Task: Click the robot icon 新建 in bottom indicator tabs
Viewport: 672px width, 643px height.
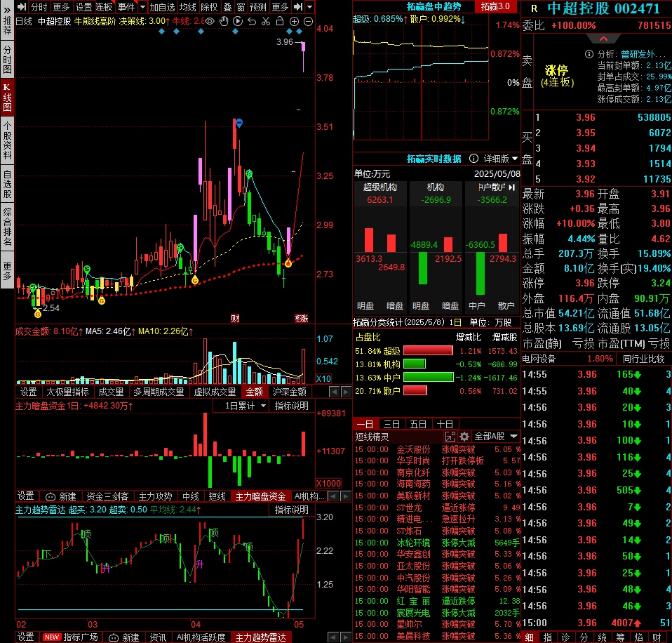Action: click(x=123, y=637)
